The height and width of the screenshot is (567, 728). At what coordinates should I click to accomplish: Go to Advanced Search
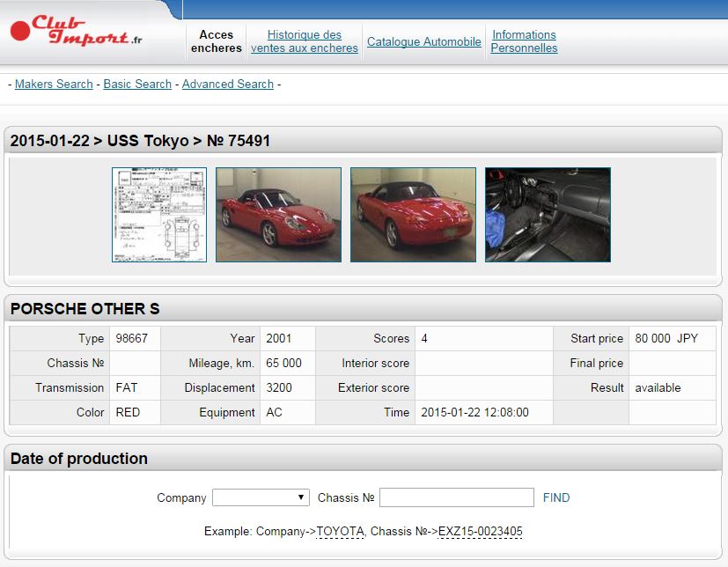pos(228,84)
